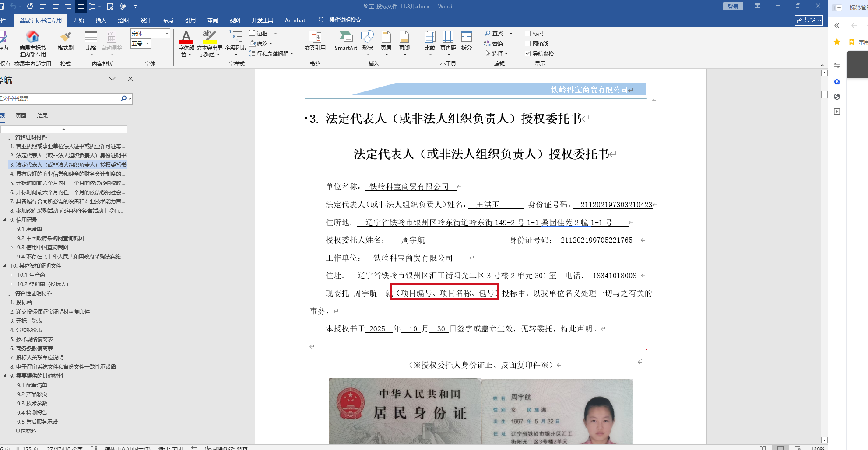Image resolution: width=868 pixels, height=450 pixels.
Task: Open the 多级列表 multilevel list tool
Action: [x=235, y=43]
